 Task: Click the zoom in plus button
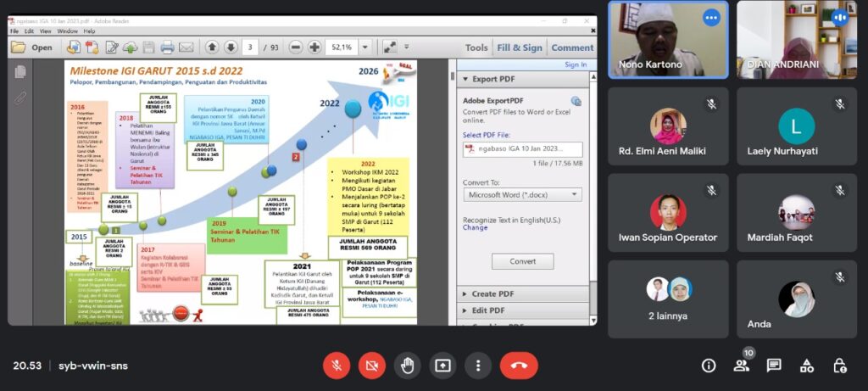point(314,47)
